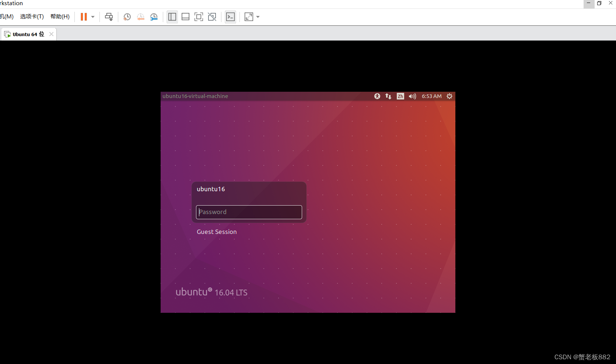The width and height of the screenshot is (616, 364).
Task: Switch to Unity mode icon
Action: pyautogui.click(x=212, y=17)
